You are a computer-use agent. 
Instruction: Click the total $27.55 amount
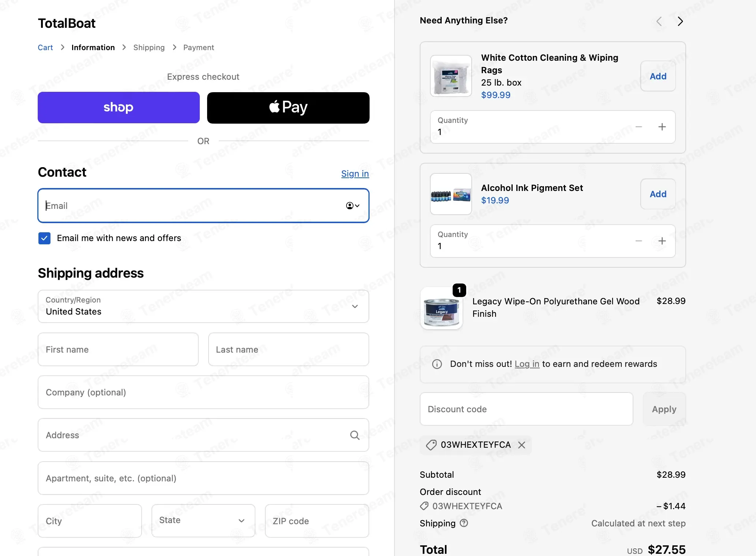pos(666,549)
